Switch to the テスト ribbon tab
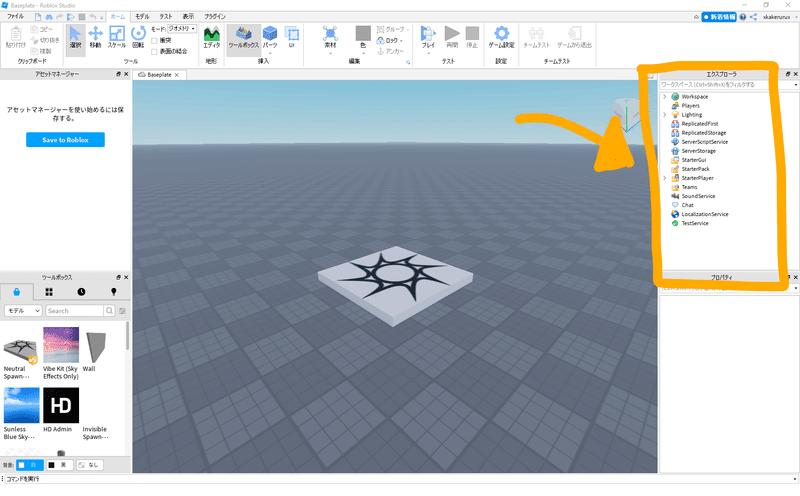The image size is (800, 496). tap(166, 17)
